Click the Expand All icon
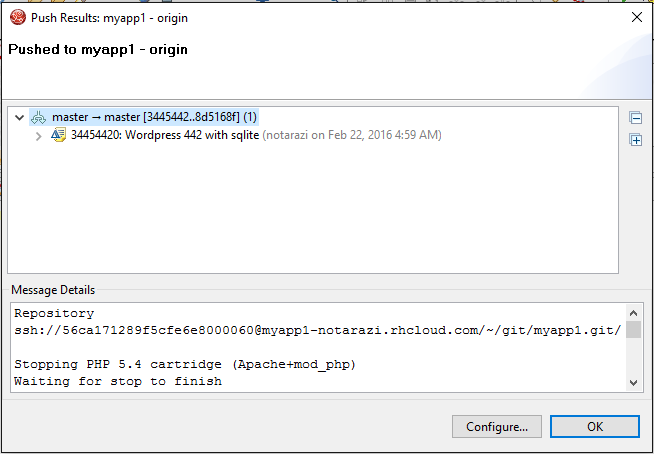 635,140
